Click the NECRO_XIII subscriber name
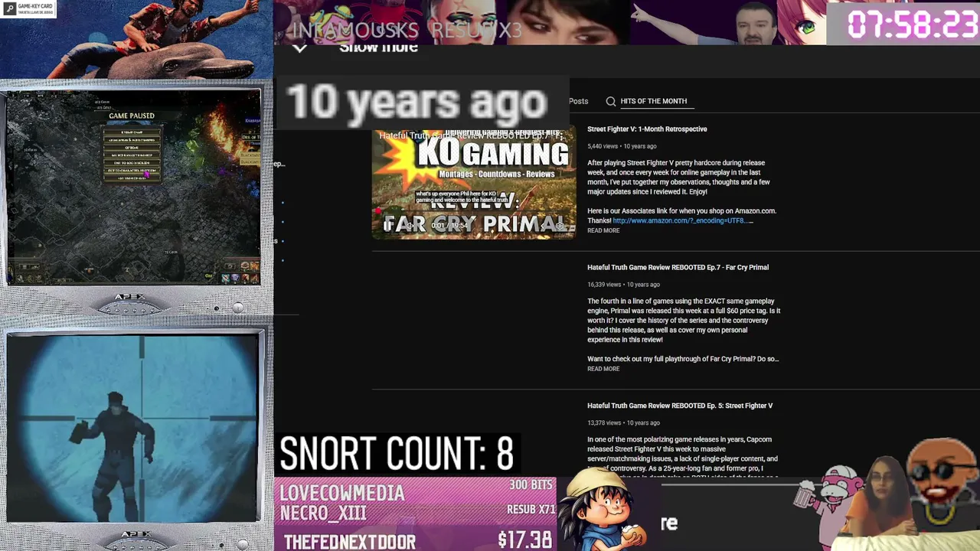 [x=323, y=514]
